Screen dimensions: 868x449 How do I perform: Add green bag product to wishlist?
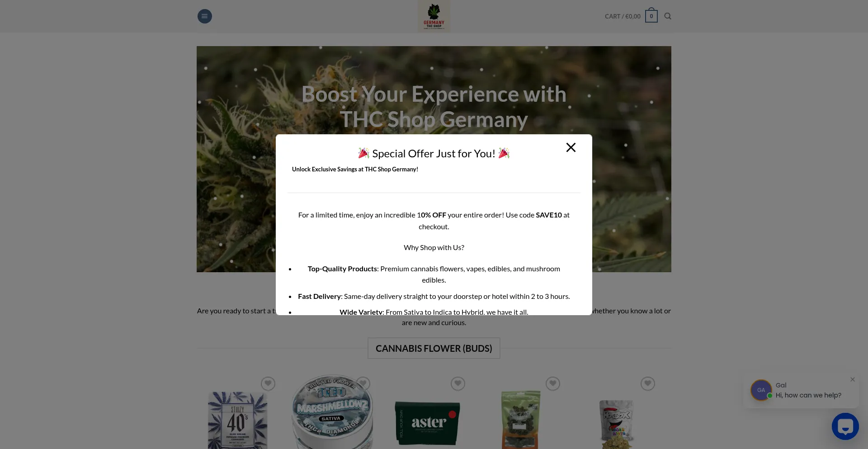(553, 384)
